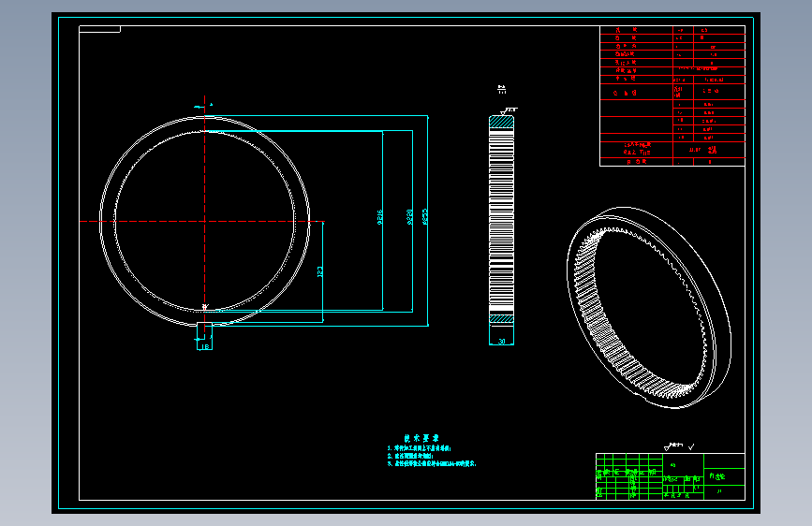The width and height of the screenshot is (812, 526).
Task: Click the section view label above side view
Action: click(501, 90)
